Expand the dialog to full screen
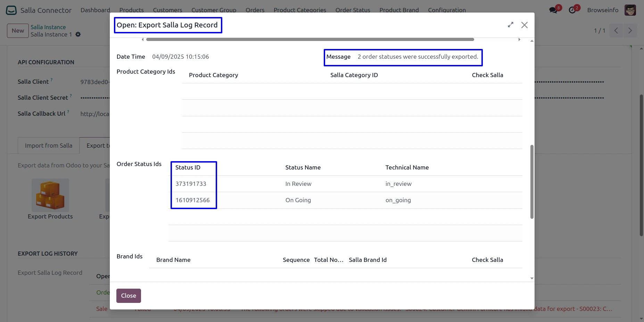644x322 pixels. coord(510,25)
